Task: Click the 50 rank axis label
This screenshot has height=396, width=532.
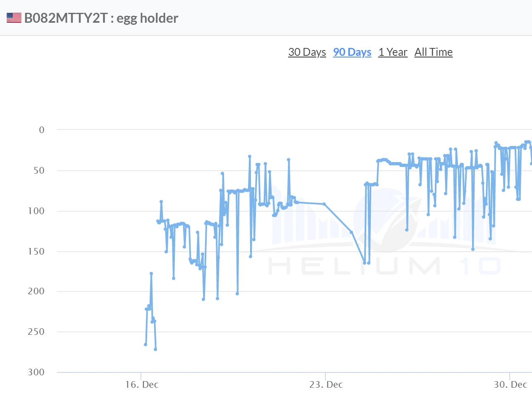Action: tap(39, 170)
